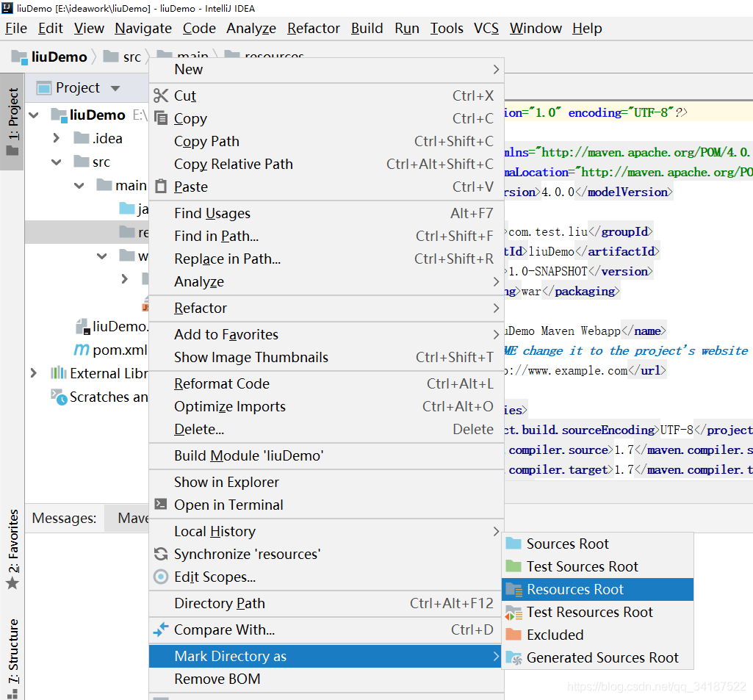The image size is (753, 700).
Task: Select Mark Directory as
Action: coord(327,657)
